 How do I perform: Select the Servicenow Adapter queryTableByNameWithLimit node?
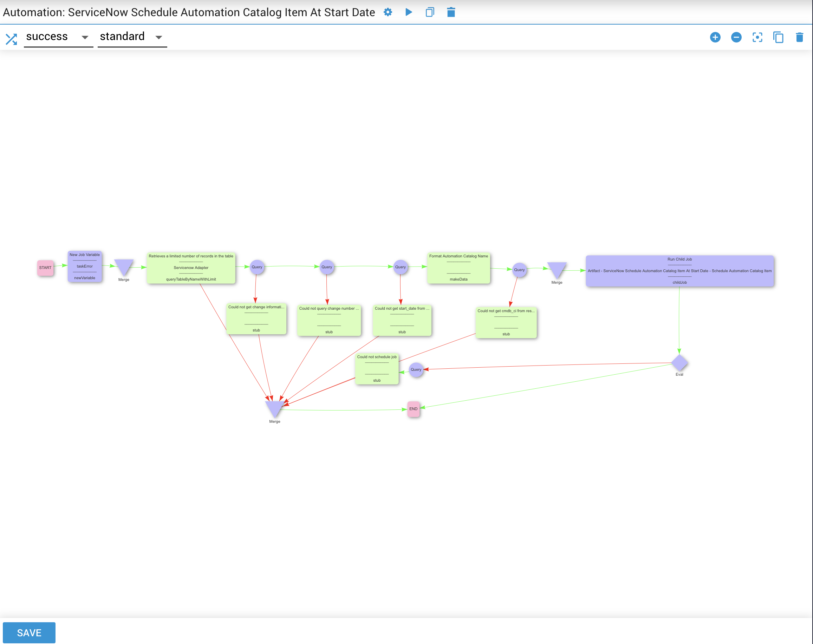click(191, 268)
